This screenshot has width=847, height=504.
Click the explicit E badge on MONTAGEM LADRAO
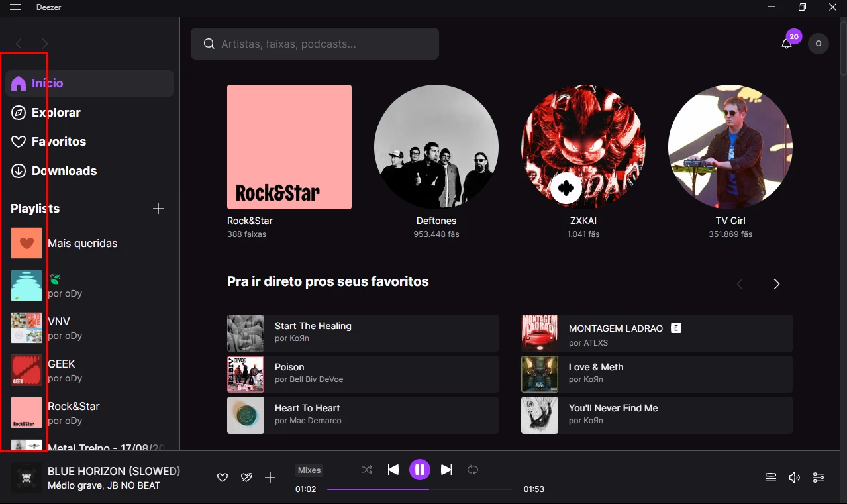[676, 328]
